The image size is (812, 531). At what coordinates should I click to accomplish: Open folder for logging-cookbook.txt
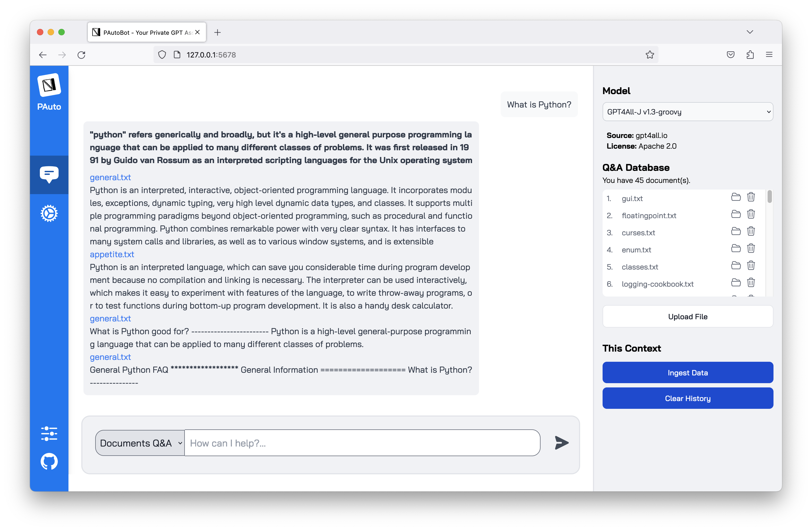coord(736,282)
